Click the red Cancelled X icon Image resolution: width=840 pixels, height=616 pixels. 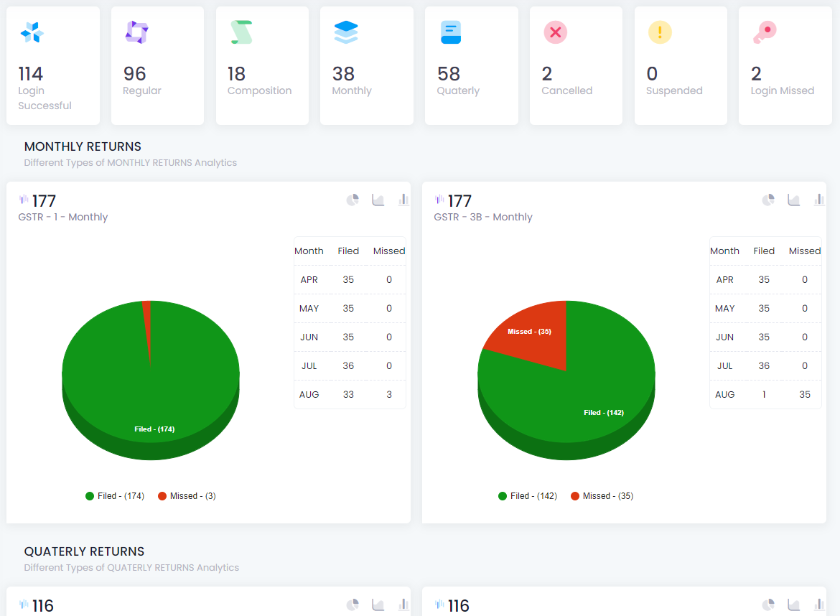(x=555, y=32)
